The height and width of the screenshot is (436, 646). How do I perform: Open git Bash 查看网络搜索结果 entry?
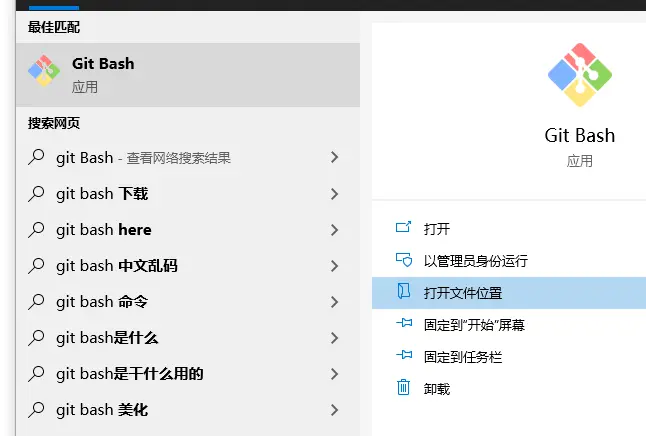click(188, 157)
